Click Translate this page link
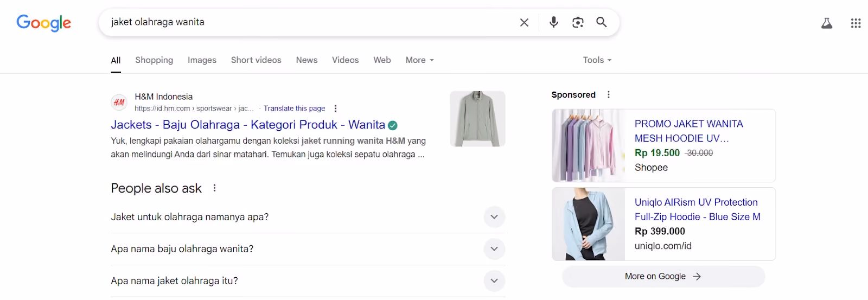The image size is (868, 300). 294,108
